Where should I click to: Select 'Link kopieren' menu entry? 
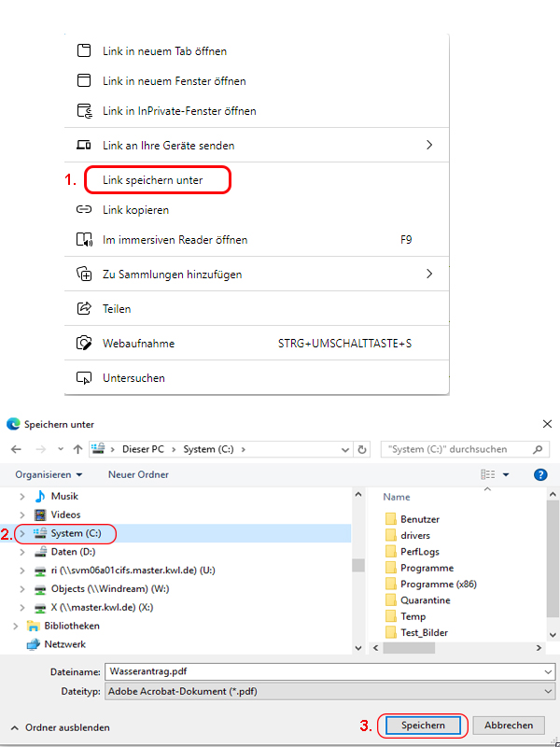point(256,210)
